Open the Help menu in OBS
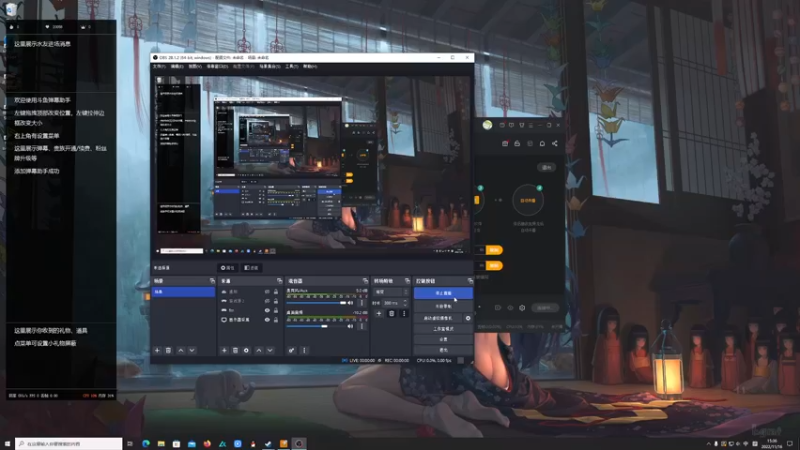Viewport: 800px width, 450px height. tap(310, 66)
